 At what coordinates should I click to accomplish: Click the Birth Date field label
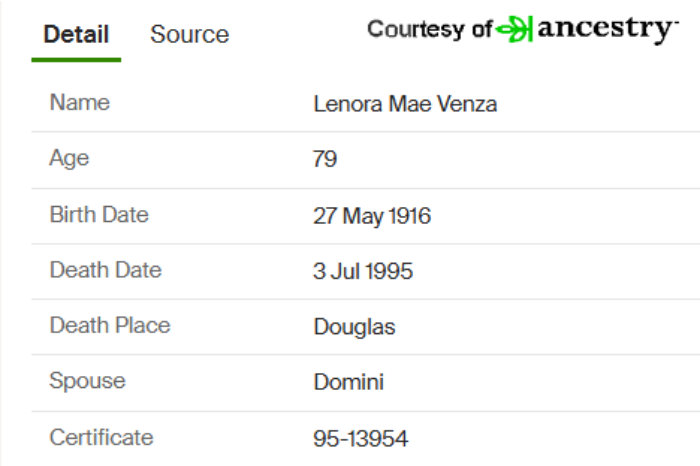point(99,215)
